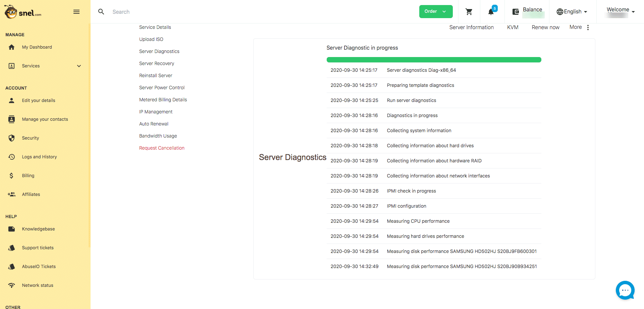Screen dimensions: 644x309
Task: Toggle the hamburger sidebar menu
Action: (76, 12)
